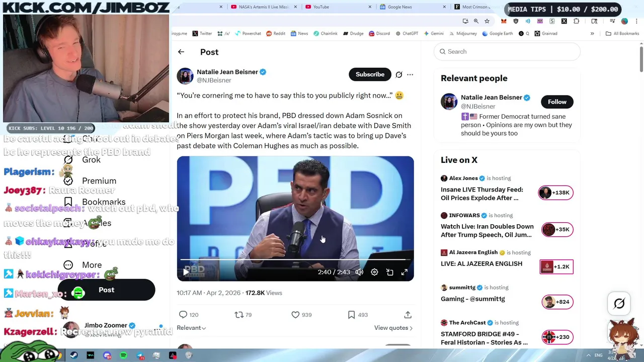Focus the X Search input field
This screenshot has width=644, height=362.
tap(507, 52)
